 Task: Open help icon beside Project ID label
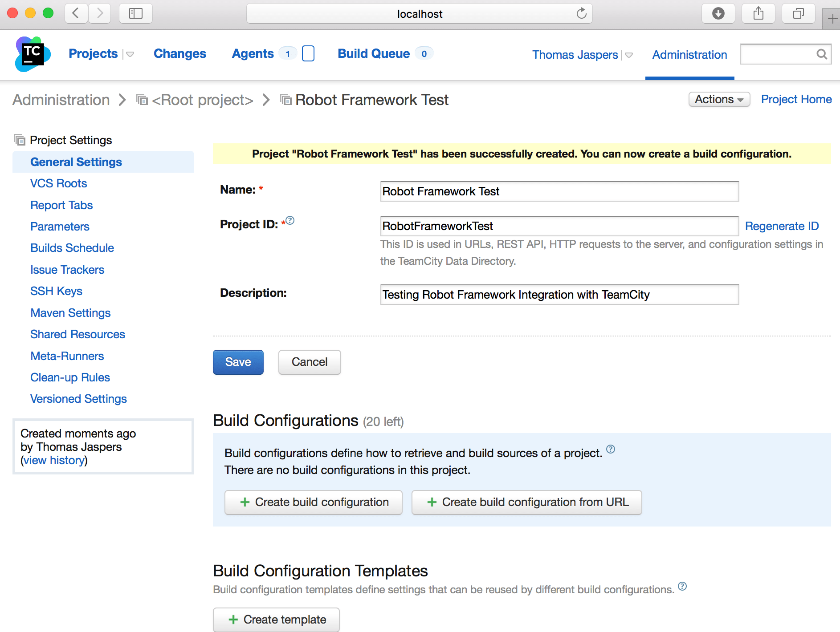click(x=290, y=220)
